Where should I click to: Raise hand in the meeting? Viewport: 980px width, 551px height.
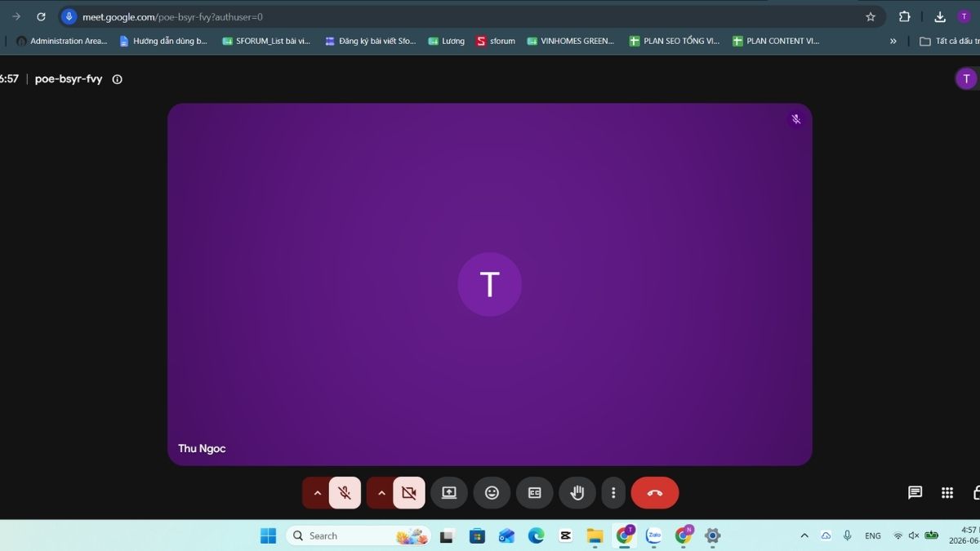point(577,493)
